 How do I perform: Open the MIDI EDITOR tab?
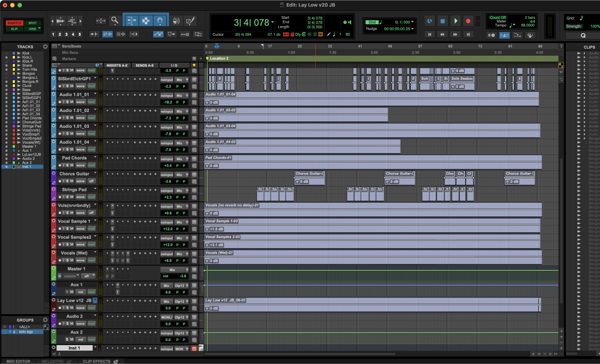click(x=18, y=361)
